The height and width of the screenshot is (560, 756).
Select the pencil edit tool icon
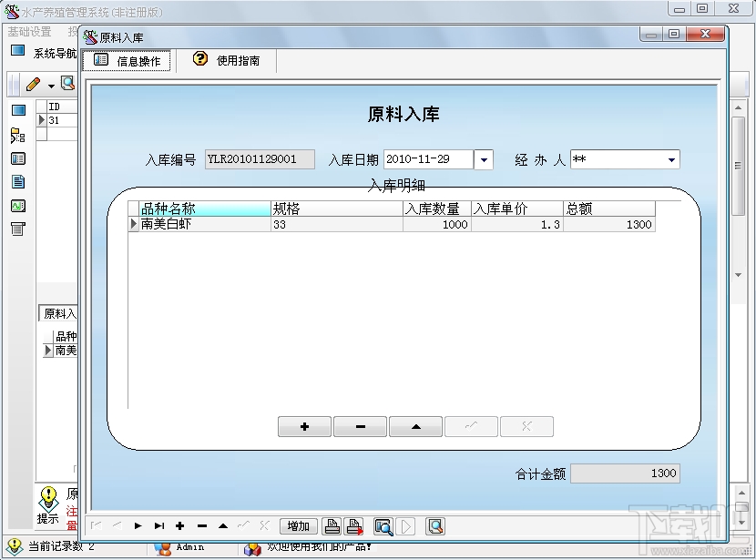click(33, 83)
